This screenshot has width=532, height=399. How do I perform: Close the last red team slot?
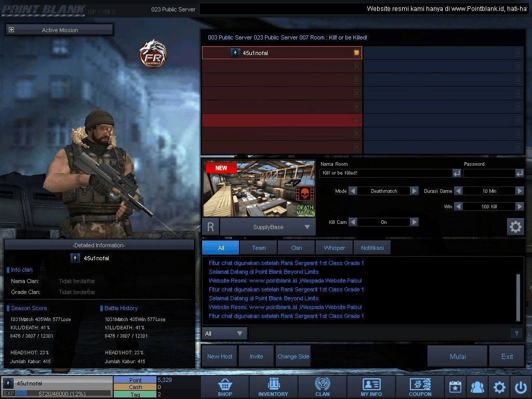[356, 147]
